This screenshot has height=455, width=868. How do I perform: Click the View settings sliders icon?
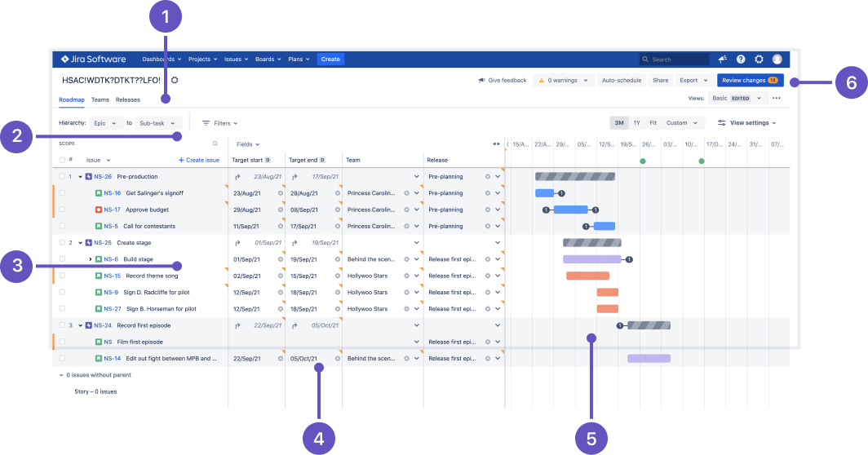(x=722, y=123)
